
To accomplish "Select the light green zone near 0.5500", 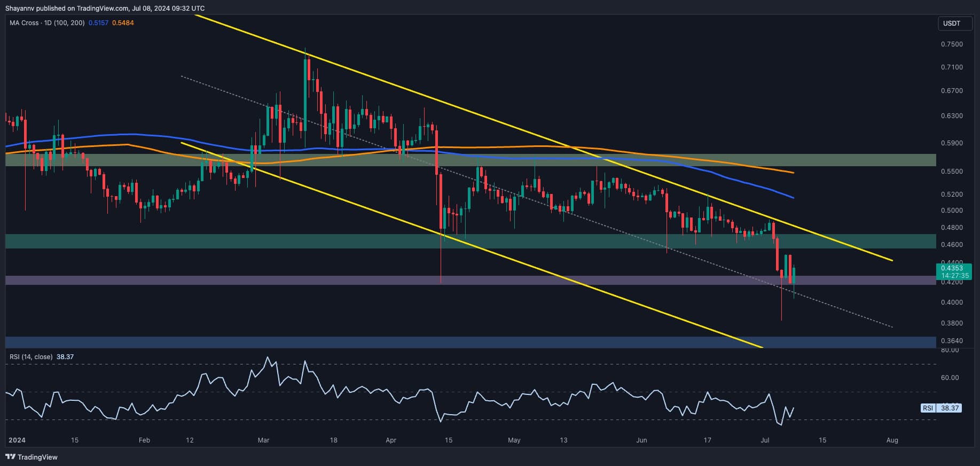I will pos(470,160).
